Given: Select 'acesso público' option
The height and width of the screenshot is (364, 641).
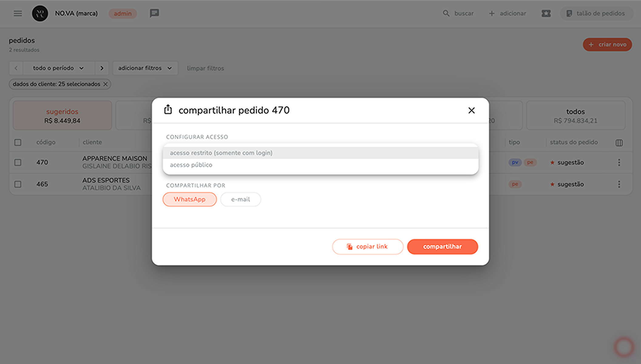Looking at the screenshot, I should [x=191, y=165].
